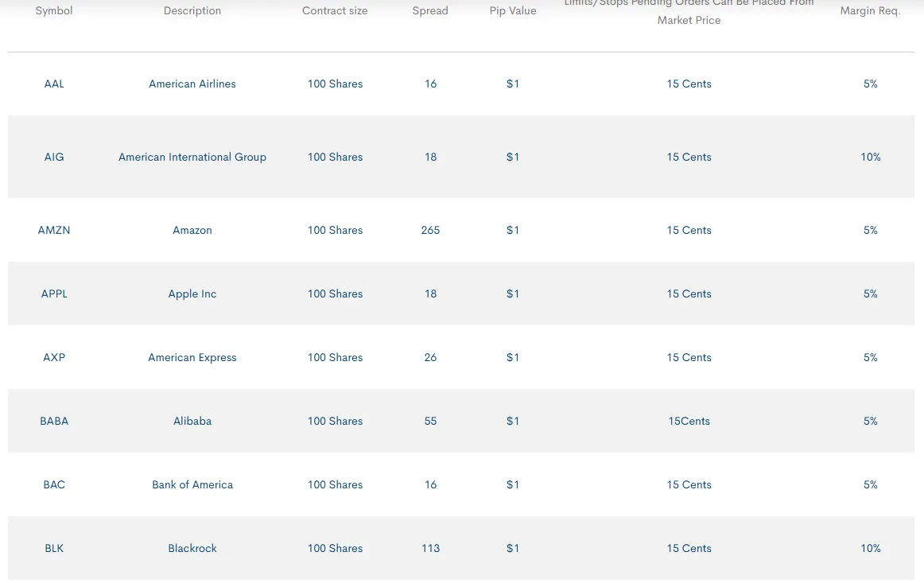Click the AIG symbol
Image resolution: width=924 pixels, height=583 pixels.
click(54, 157)
